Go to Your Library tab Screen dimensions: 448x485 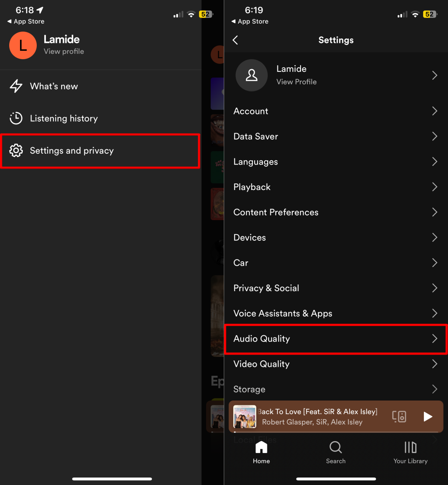pyautogui.click(x=410, y=453)
